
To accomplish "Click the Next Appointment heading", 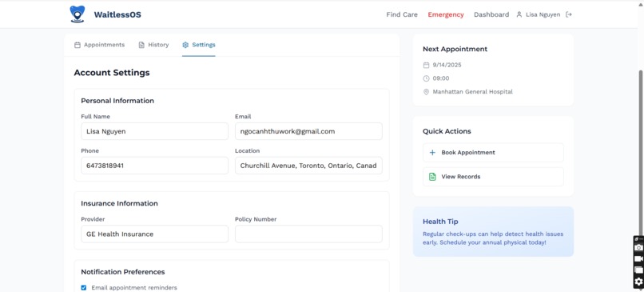I will 455,49.
